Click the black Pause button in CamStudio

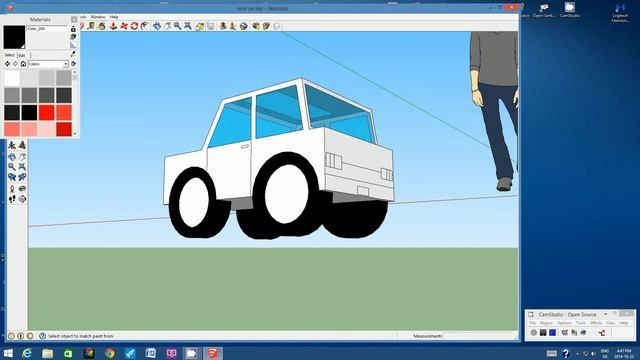tap(543, 333)
